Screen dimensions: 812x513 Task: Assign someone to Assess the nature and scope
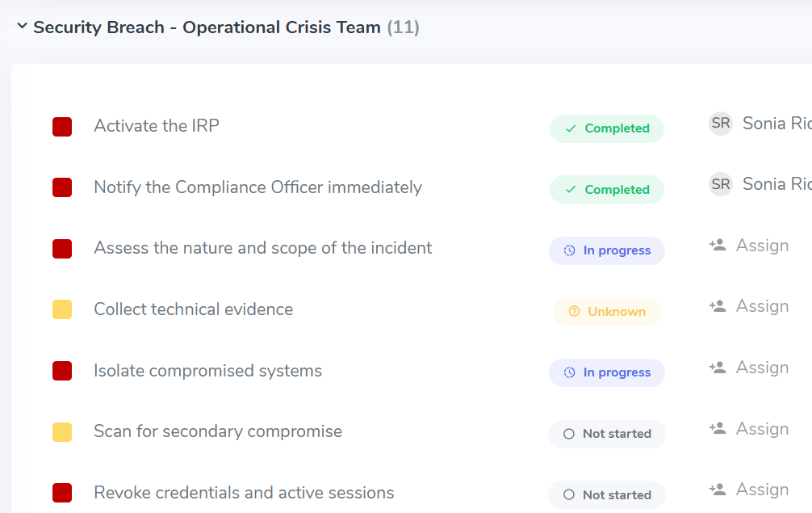point(762,246)
